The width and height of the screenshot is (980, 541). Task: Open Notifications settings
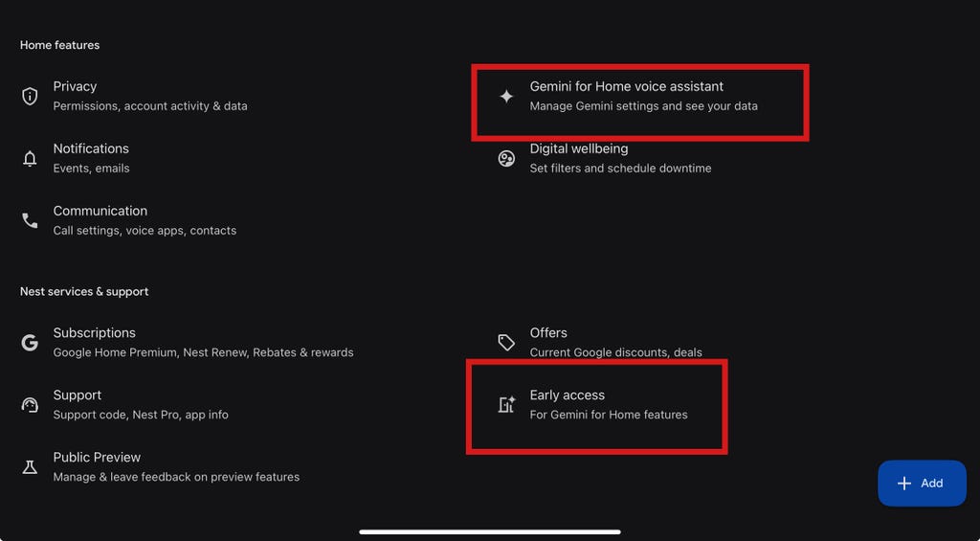91,158
